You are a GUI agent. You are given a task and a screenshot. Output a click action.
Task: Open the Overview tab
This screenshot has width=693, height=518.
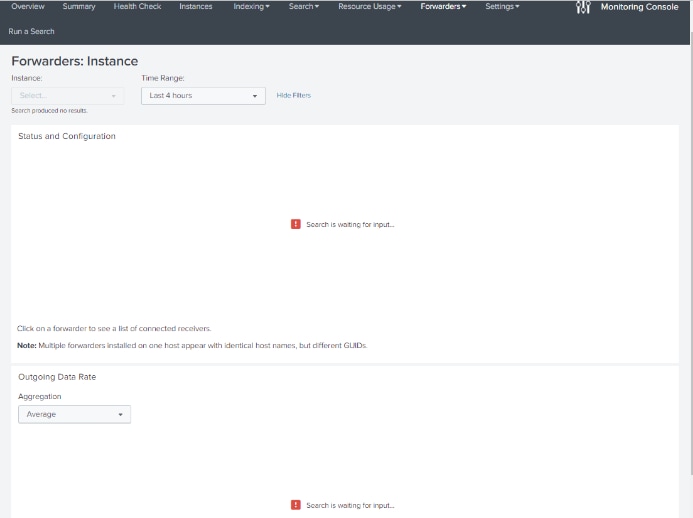[28, 7]
